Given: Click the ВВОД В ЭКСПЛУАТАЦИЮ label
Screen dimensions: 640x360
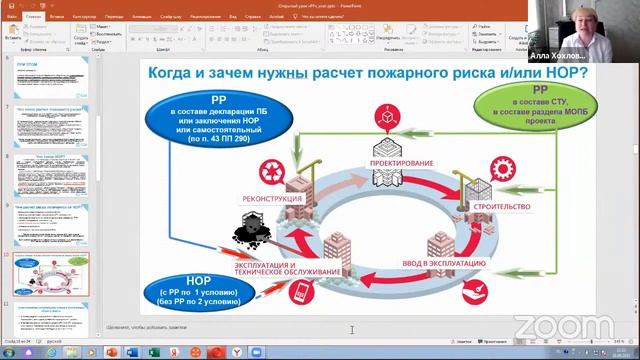Looking at the screenshot, I should click(444, 264).
